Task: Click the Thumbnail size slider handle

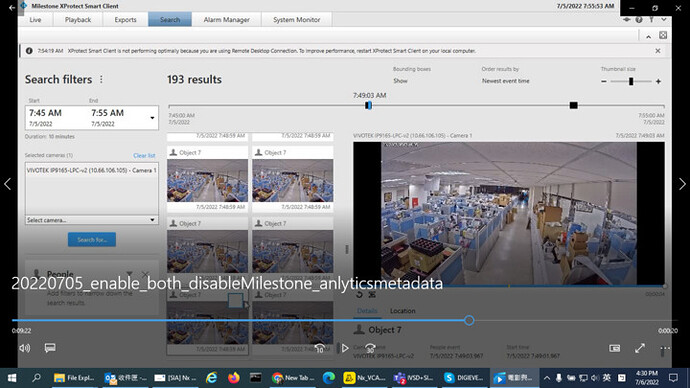Action: tap(631, 81)
